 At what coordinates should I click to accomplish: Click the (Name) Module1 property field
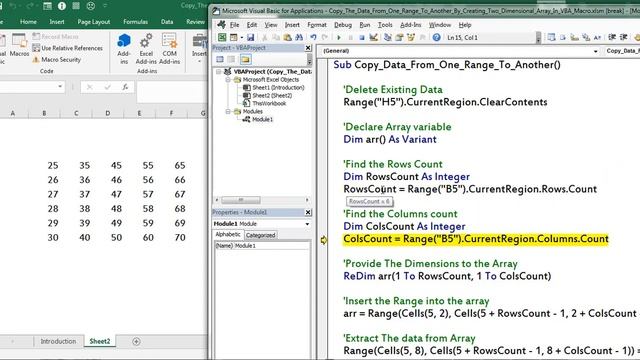(262, 246)
